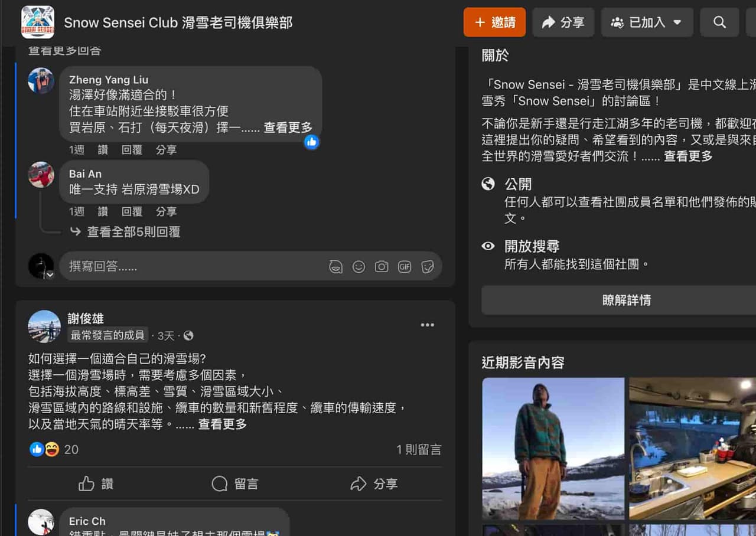Image resolution: width=756 pixels, height=536 pixels.
Task: Open the avatar sticker icon in reply box
Action: point(335,267)
